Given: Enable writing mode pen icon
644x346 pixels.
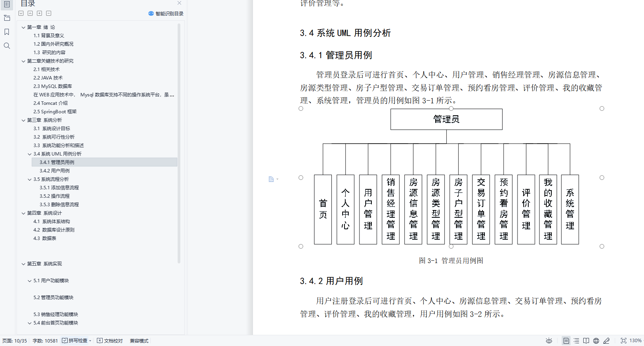Looking at the screenshot, I should pos(606,341).
